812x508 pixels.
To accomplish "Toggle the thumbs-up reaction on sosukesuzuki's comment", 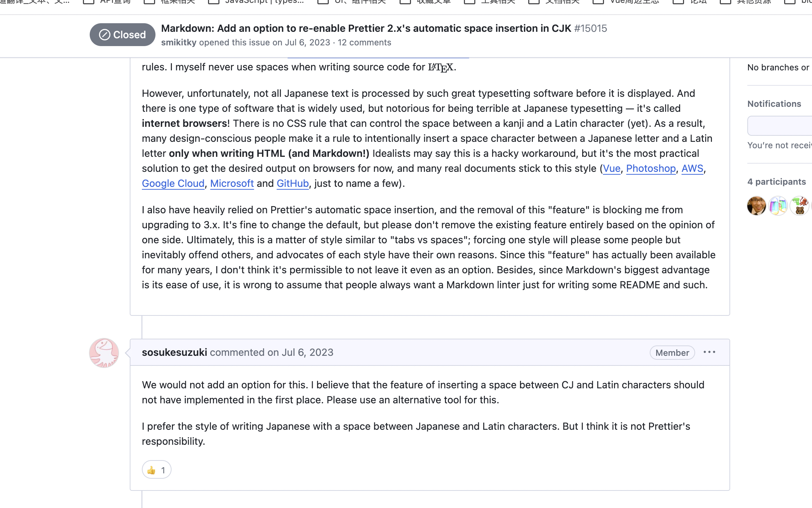I will click(x=157, y=470).
